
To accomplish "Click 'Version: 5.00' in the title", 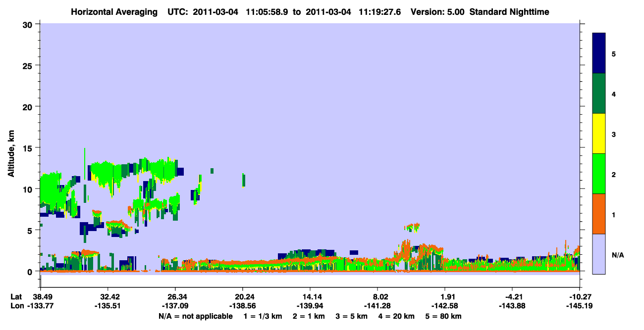I will (x=436, y=12).
